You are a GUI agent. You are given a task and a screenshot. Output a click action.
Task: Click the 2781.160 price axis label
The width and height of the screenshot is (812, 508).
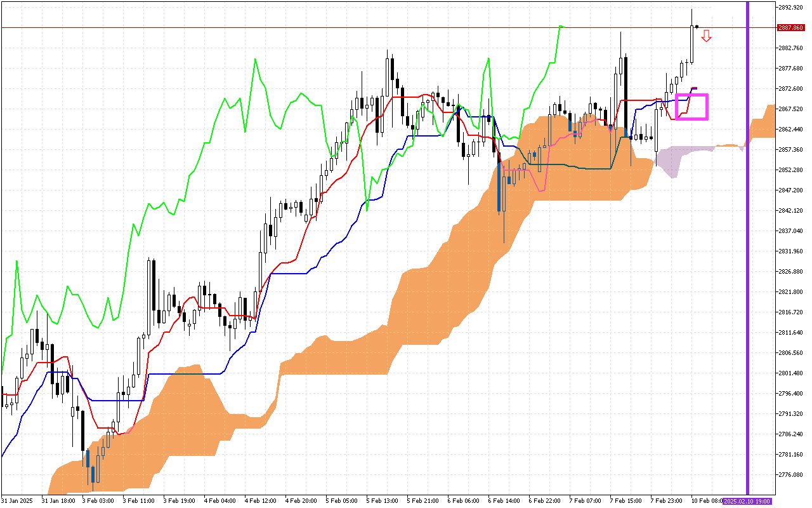pyautogui.click(x=790, y=454)
